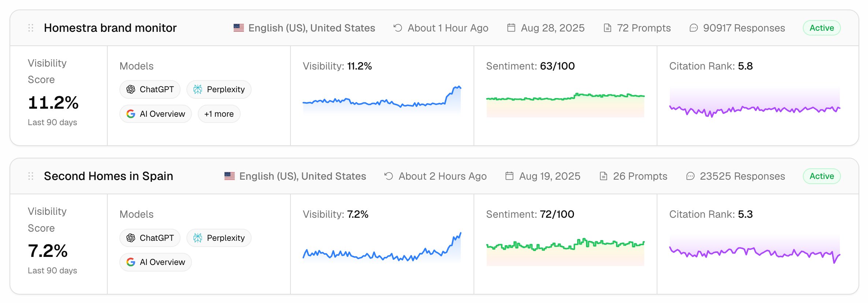
Task: Toggle the Active badge for Second Homes in Spain
Action: (x=821, y=176)
